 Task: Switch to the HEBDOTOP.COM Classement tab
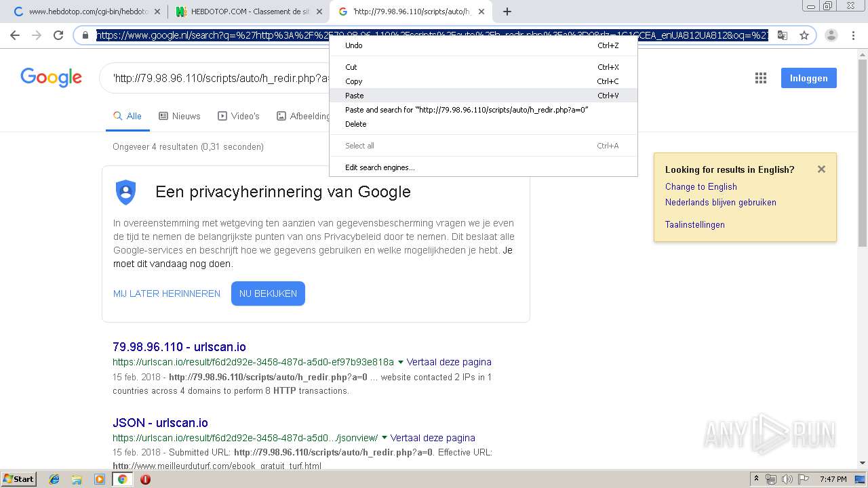point(248,12)
